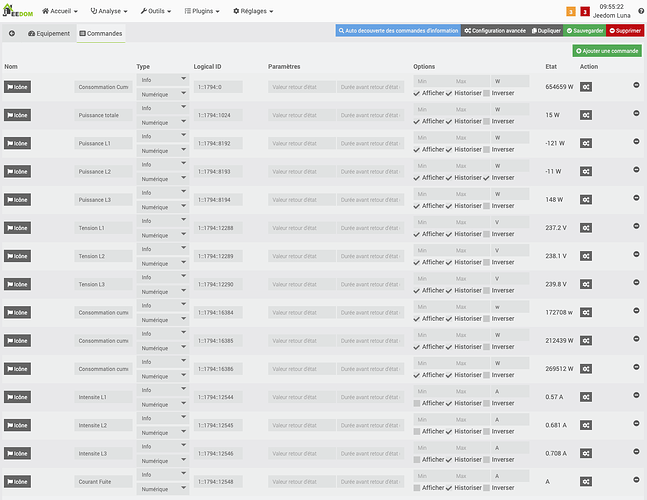Click the help question mark icon
This screenshot has height=500, width=647.
641,11
